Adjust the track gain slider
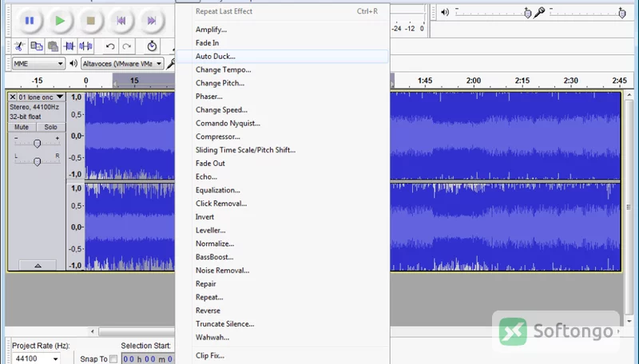The height and width of the screenshot is (364, 639). click(x=37, y=144)
